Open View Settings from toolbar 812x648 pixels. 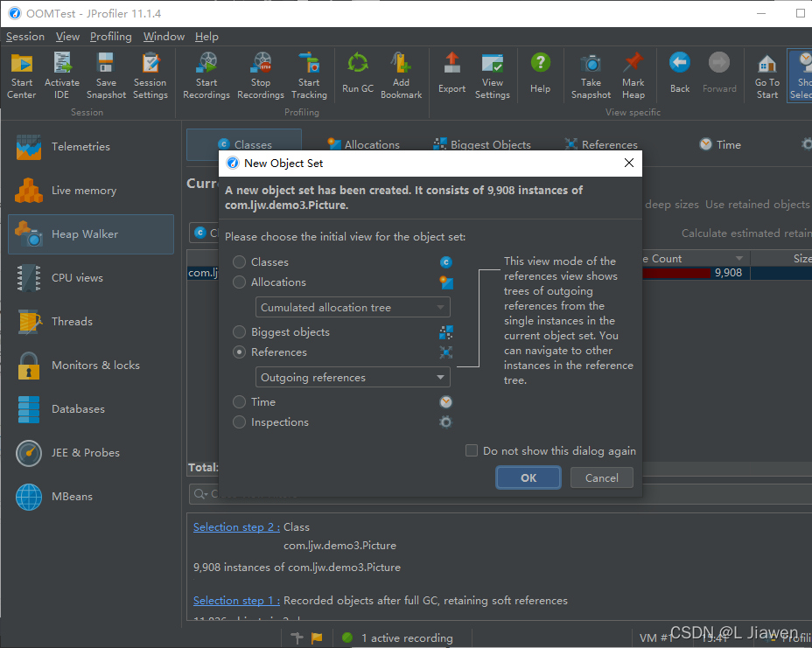point(493,75)
